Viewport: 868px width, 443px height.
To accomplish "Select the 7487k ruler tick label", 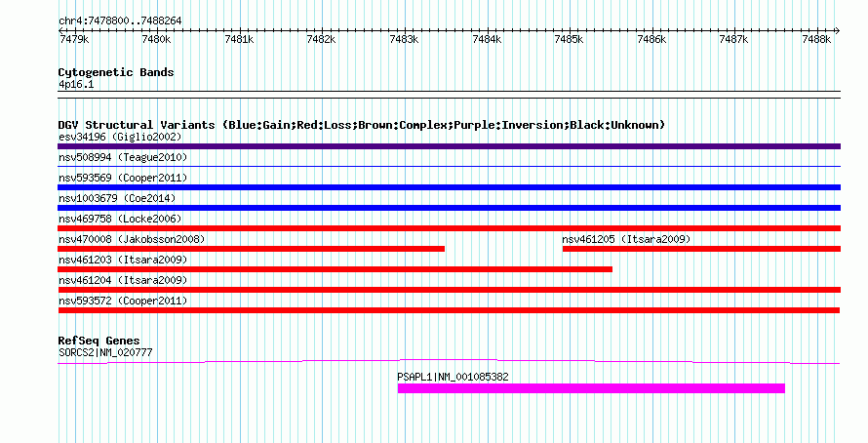I will pos(734,39).
